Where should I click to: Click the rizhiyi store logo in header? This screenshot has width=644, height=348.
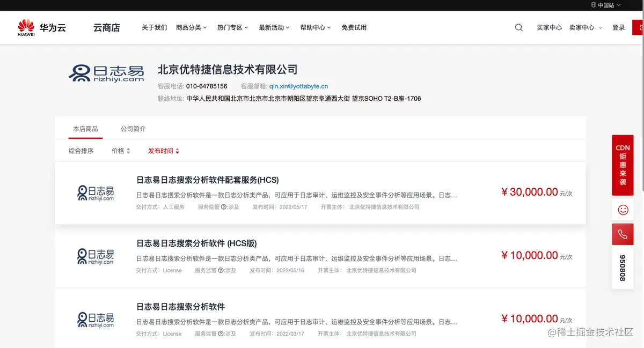106,73
